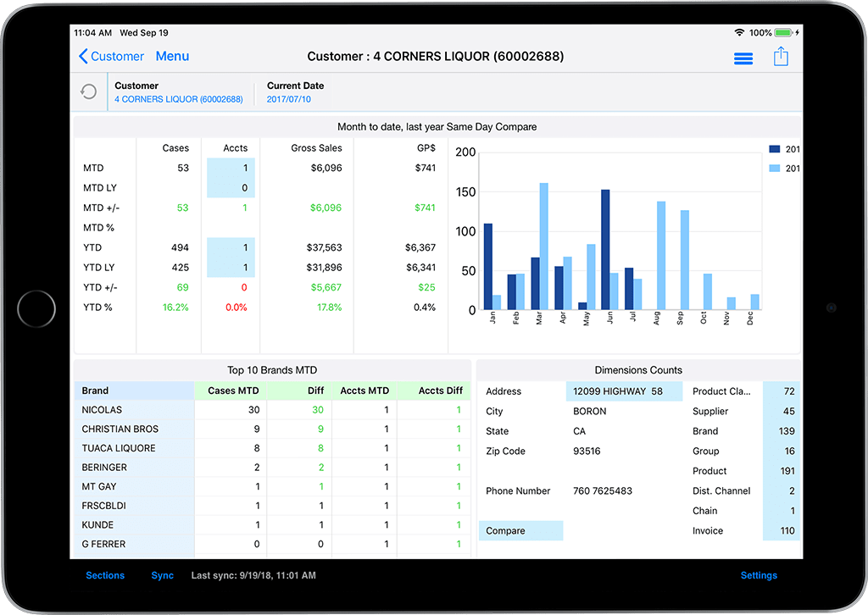Open the Menu in navigation bar
868x615 pixels.
point(172,57)
